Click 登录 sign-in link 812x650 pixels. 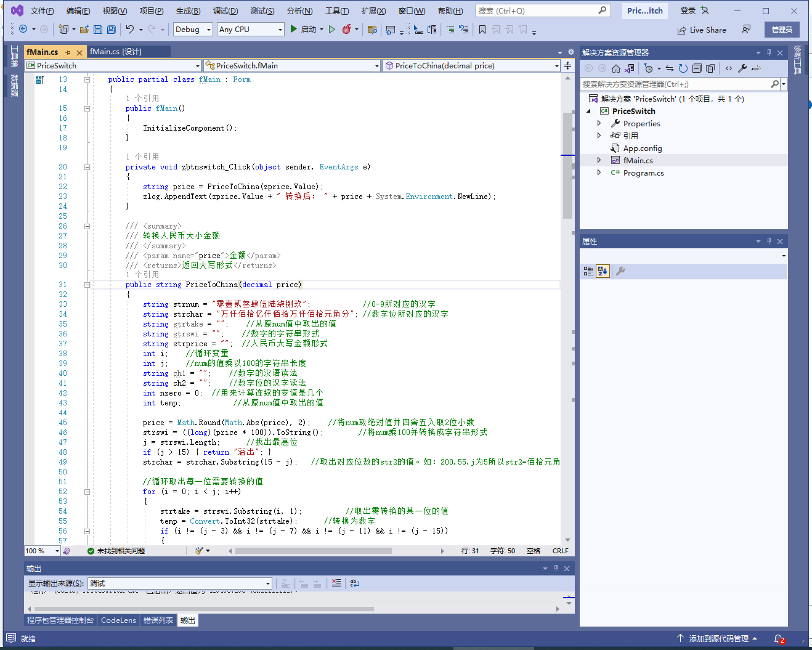688,10
